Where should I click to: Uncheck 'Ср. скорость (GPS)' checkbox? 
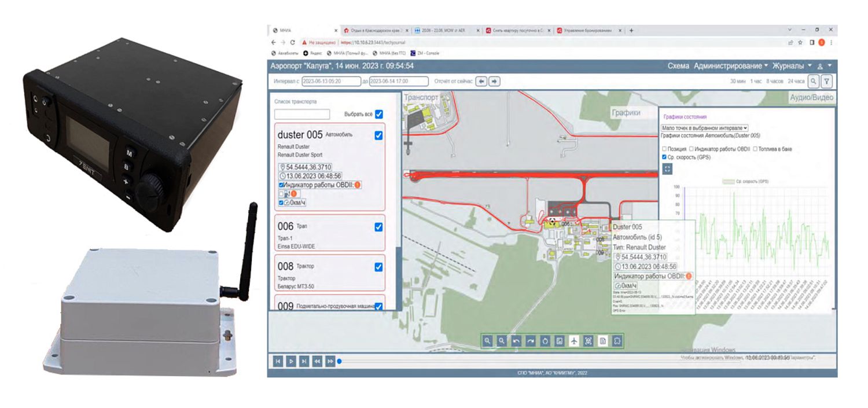[665, 157]
